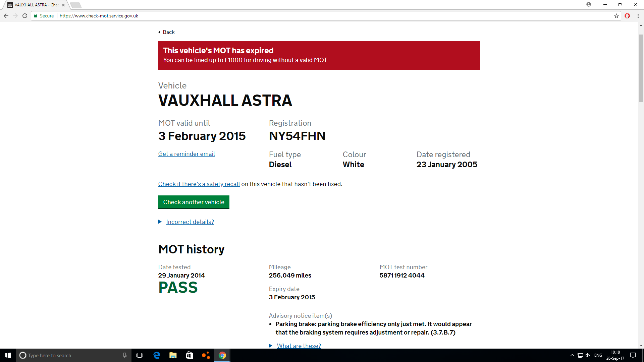644x362 pixels.
Task: Show hidden system tray icons
Action: 572,355
